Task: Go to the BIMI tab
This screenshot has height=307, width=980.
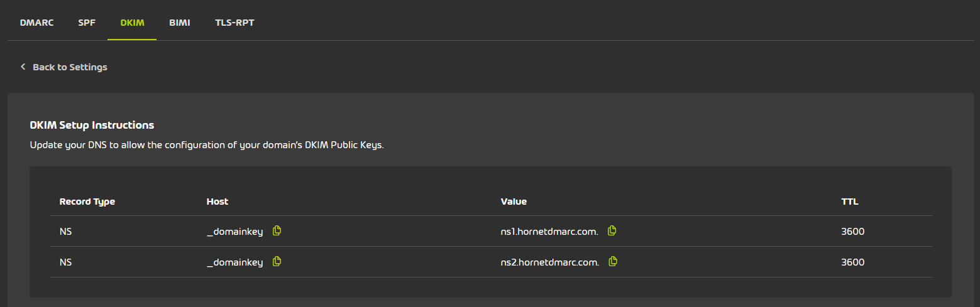Action: 180,23
